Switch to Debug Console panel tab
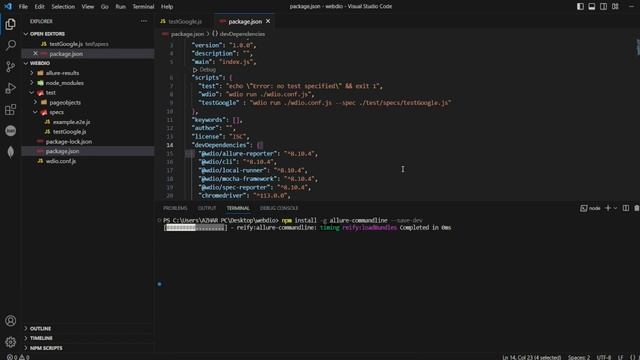The image size is (640, 360). [279, 208]
